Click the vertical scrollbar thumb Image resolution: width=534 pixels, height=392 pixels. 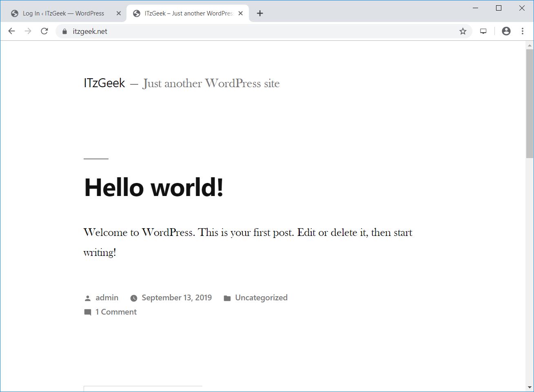530,104
